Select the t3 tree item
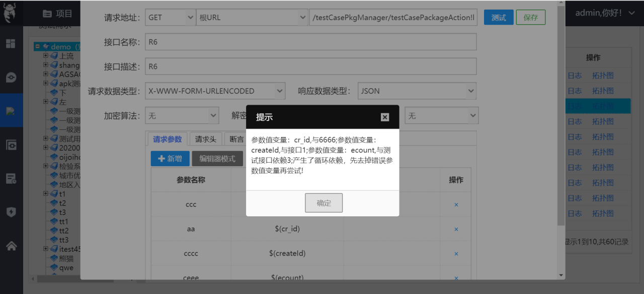 tap(62, 212)
